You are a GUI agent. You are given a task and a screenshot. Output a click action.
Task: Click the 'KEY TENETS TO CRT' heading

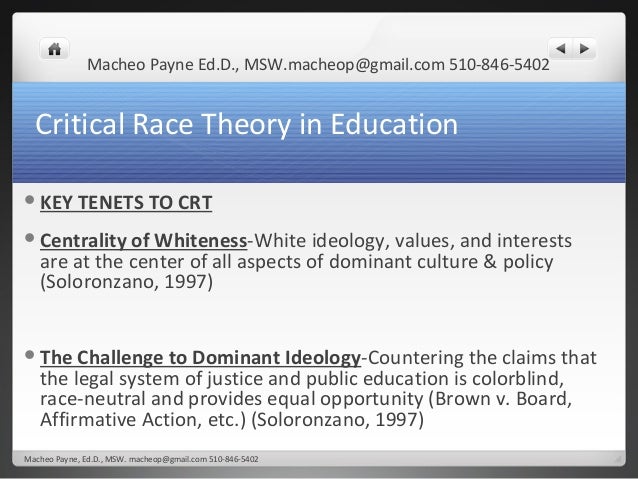point(126,203)
